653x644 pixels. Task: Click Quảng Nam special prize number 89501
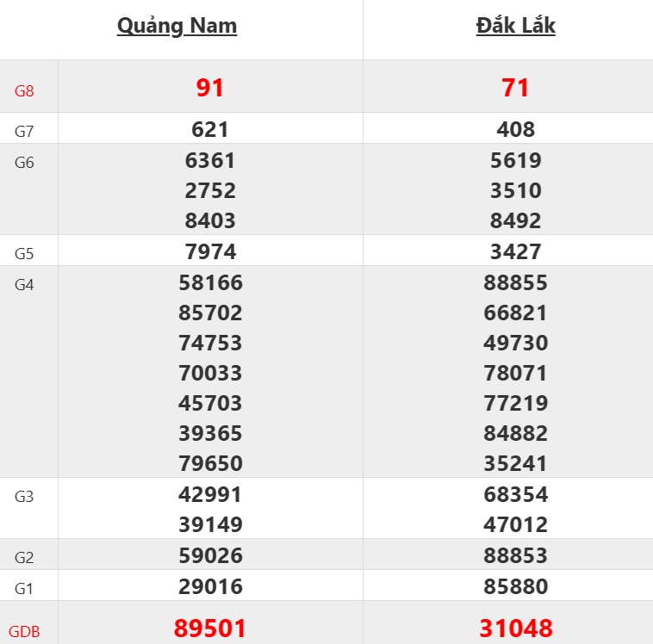coord(210,629)
